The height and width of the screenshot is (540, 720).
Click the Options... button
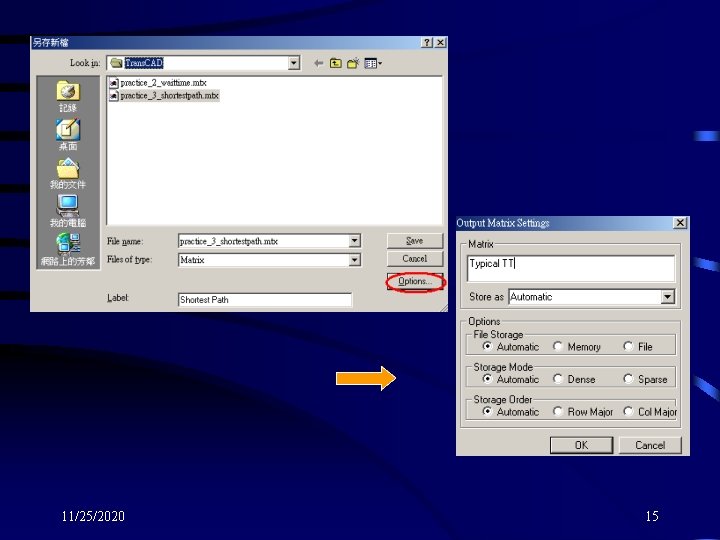[x=415, y=281]
